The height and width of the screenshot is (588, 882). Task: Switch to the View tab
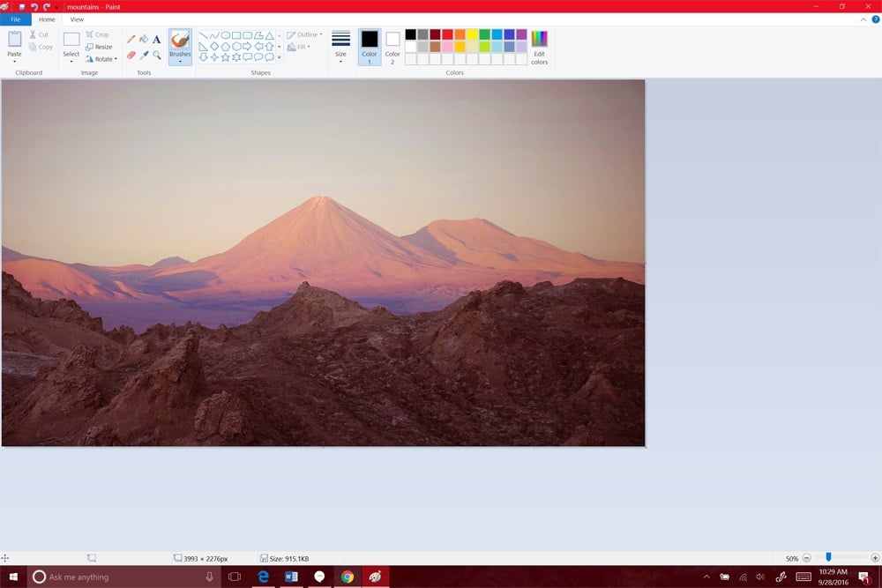(x=78, y=19)
